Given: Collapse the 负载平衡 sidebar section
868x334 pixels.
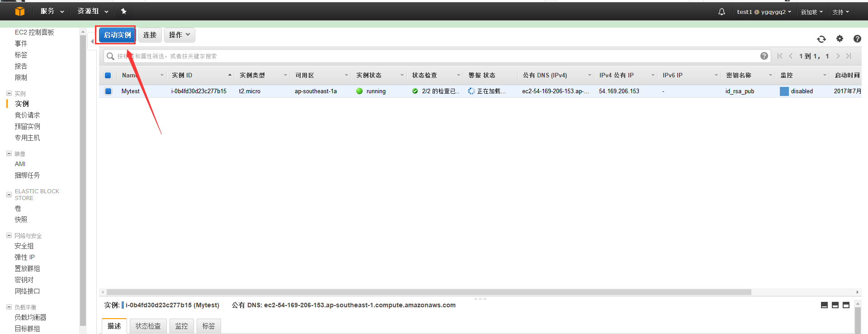Looking at the screenshot, I should point(9,307).
